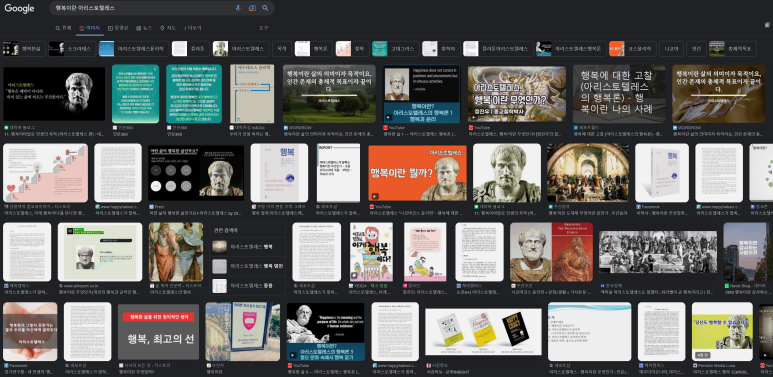Switch to the 동영상 (Videos) tab

click(118, 28)
